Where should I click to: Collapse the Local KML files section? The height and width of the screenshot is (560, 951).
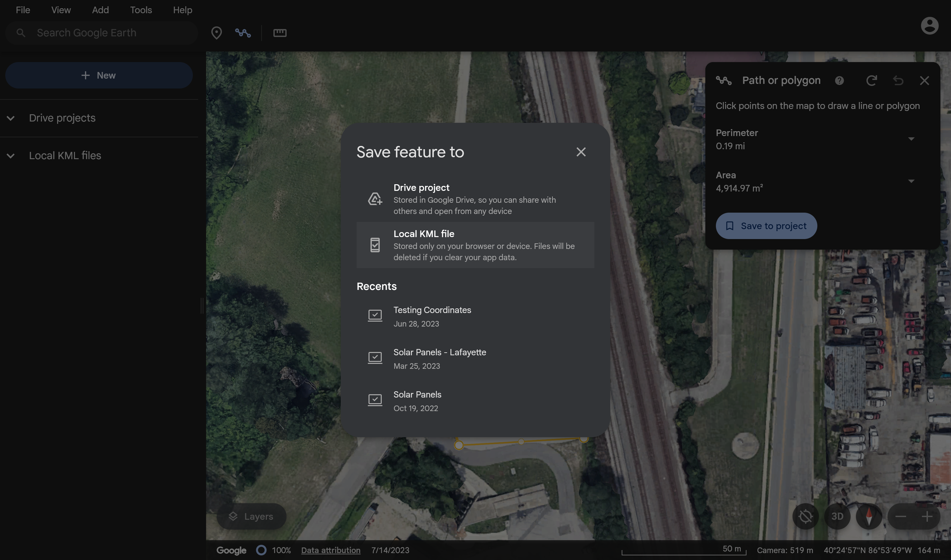point(11,156)
